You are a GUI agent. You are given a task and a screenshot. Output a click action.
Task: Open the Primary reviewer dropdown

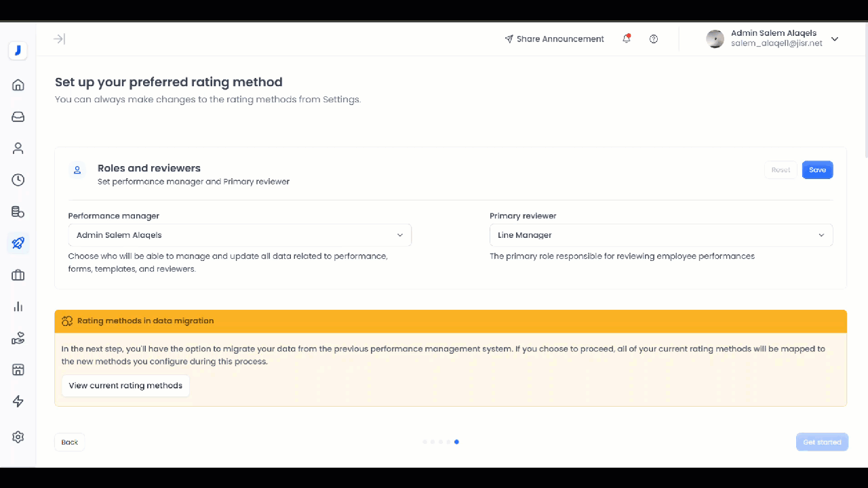point(660,235)
